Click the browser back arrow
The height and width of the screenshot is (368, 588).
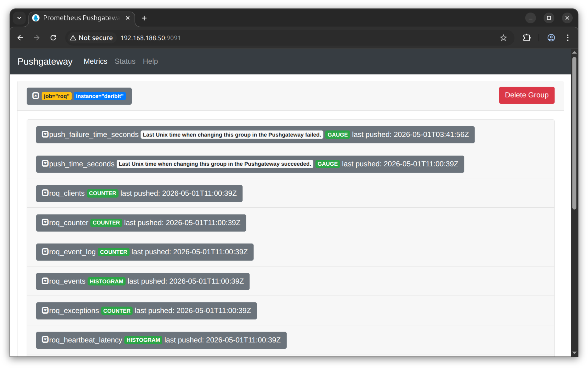tap(20, 38)
